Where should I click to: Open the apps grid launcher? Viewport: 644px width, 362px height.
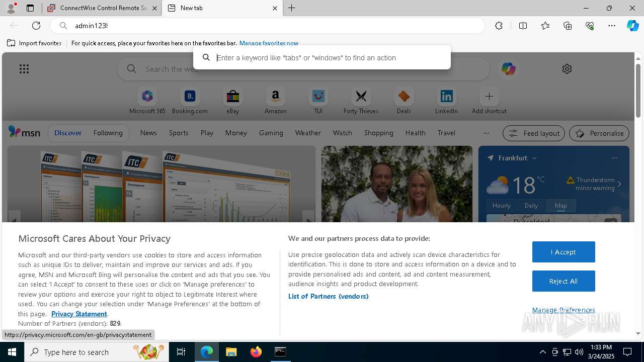click(x=24, y=69)
